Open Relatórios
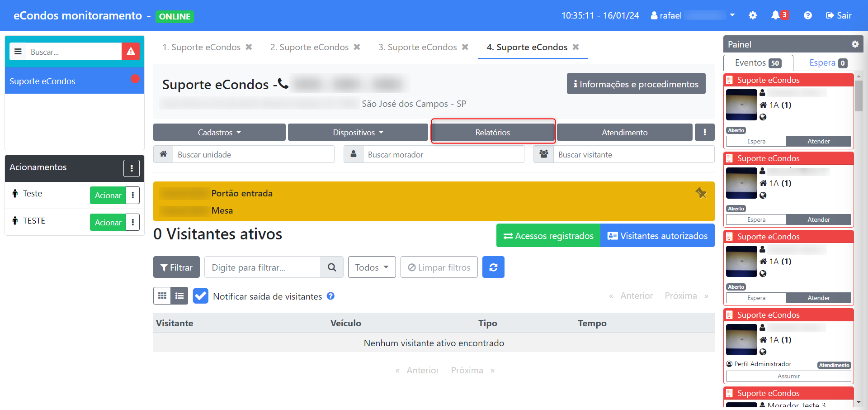Screen dimensions: 868x410 pyautogui.click(x=493, y=132)
